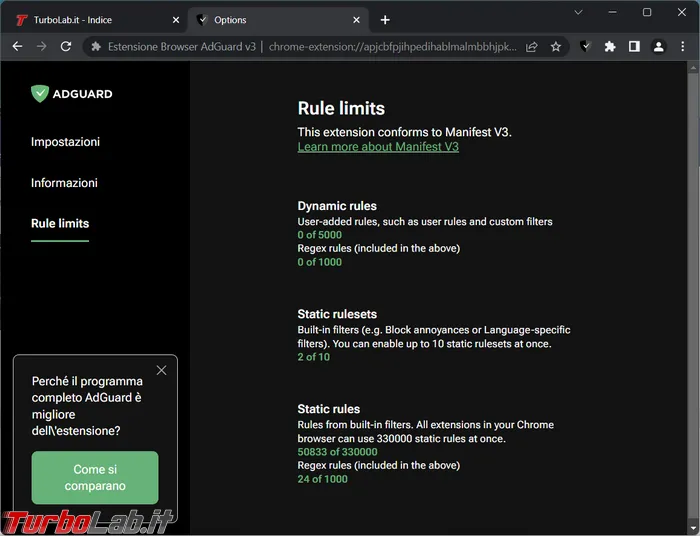Switch to the Options tab
Viewport: 700px width, 536px height.
point(279,20)
